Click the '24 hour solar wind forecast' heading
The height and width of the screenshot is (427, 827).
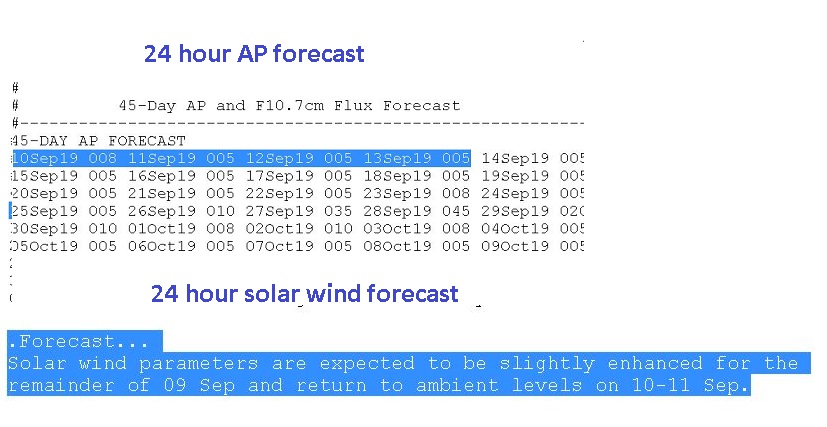pyautogui.click(x=304, y=293)
